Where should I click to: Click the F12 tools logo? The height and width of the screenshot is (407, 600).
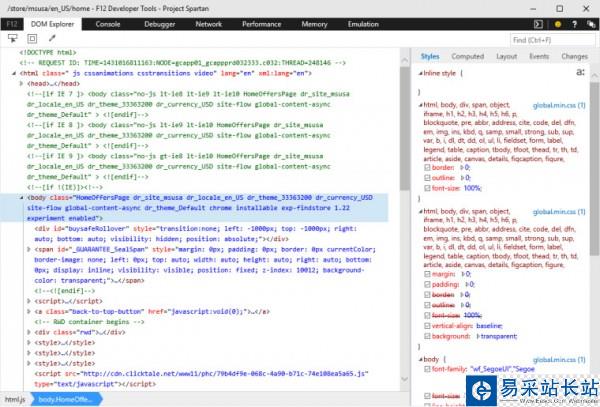coord(11,24)
